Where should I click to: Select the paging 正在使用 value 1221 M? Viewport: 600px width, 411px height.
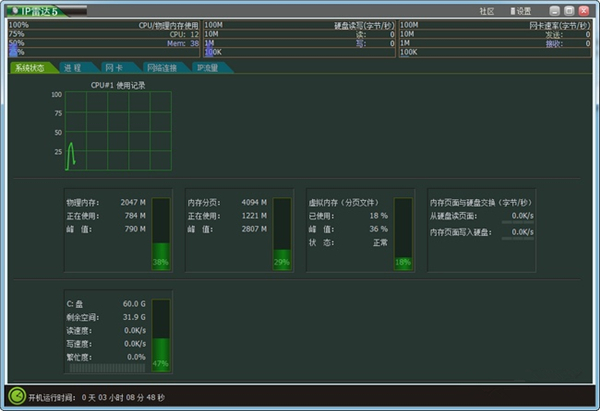[x=254, y=216]
